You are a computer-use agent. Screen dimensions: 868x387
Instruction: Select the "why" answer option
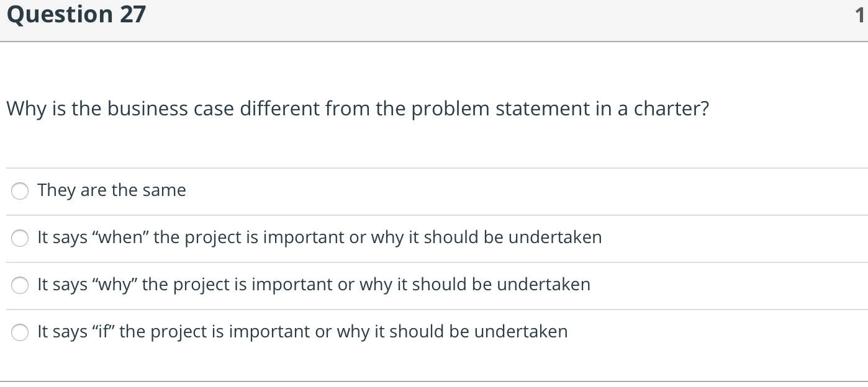coord(19,285)
